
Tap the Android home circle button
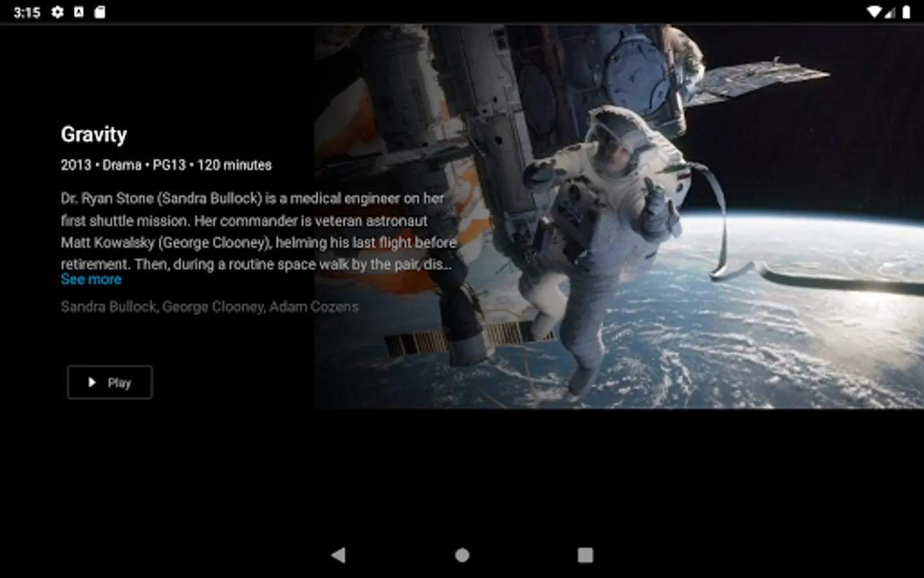462,555
